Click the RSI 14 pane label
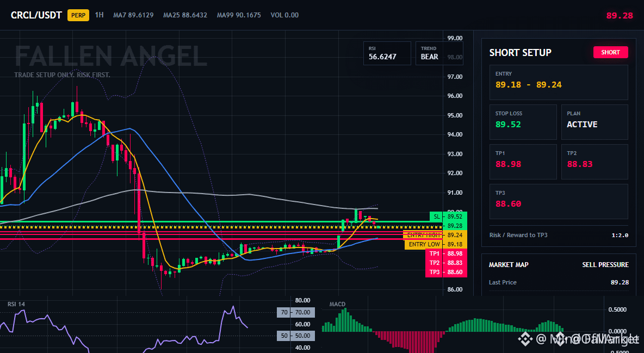The image size is (644, 353). click(x=16, y=304)
